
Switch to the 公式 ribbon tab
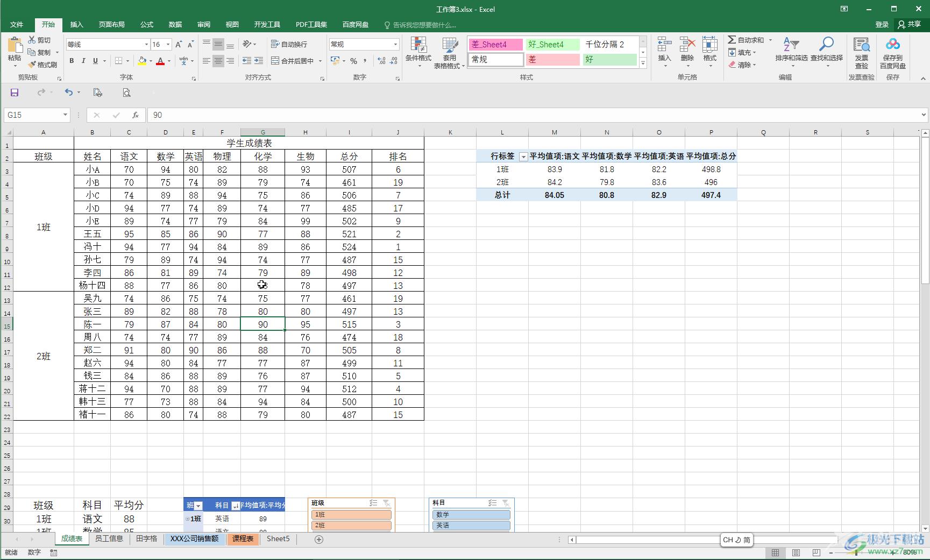coord(147,25)
